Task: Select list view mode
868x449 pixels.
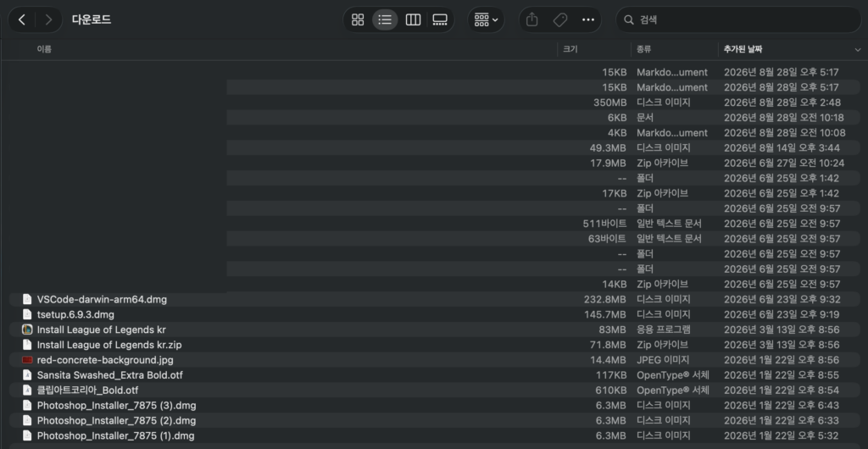Action: point(385,19)
